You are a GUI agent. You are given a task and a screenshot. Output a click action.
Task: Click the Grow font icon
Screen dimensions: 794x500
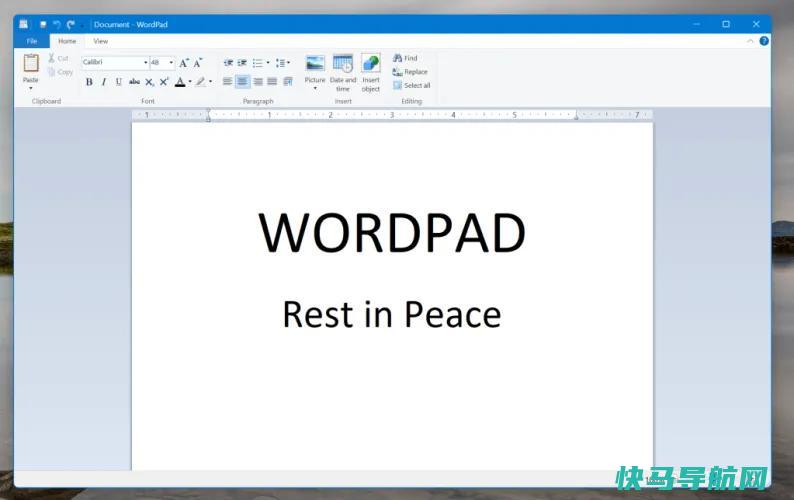tap(184, 63)
